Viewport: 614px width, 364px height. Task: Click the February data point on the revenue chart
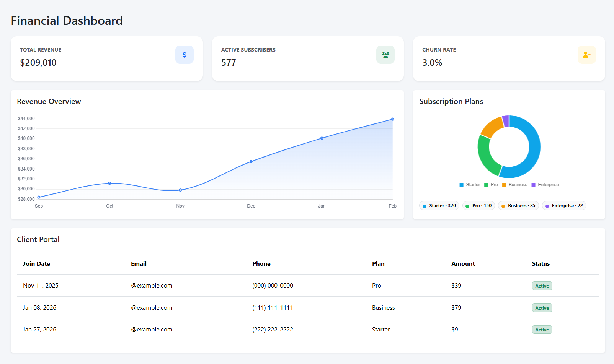tap(392, 119)
